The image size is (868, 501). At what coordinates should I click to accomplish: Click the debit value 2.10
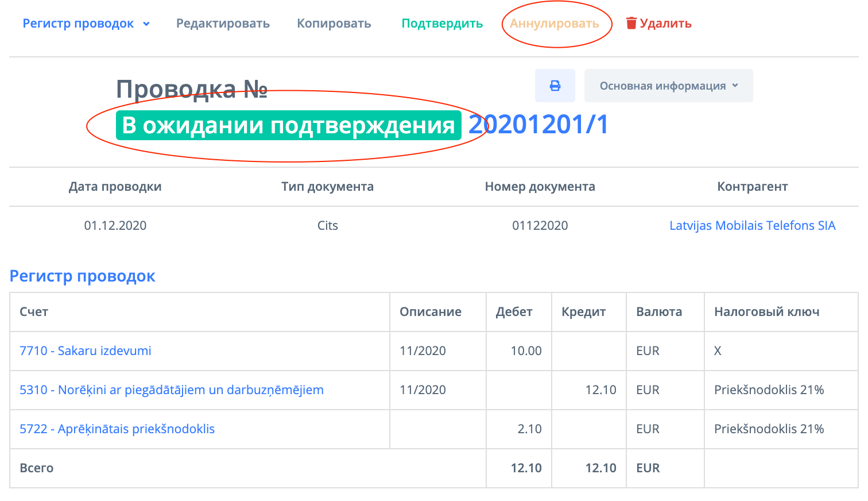530,429
